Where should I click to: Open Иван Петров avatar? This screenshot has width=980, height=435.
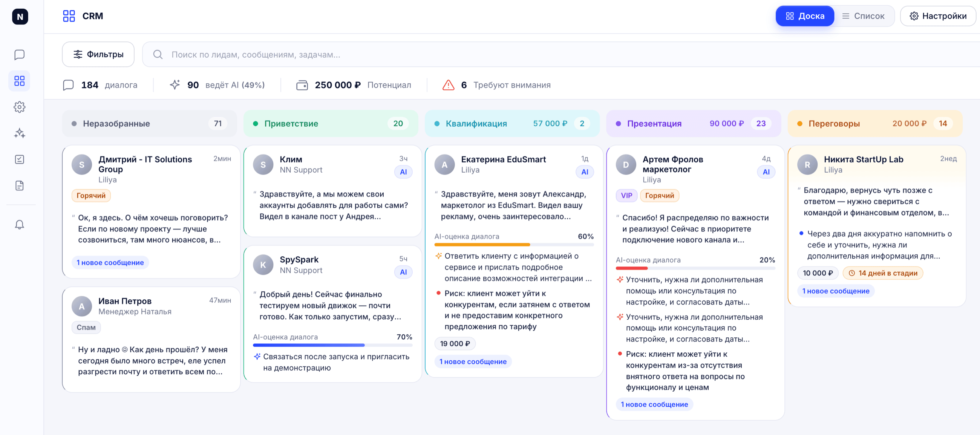(82, 306)
